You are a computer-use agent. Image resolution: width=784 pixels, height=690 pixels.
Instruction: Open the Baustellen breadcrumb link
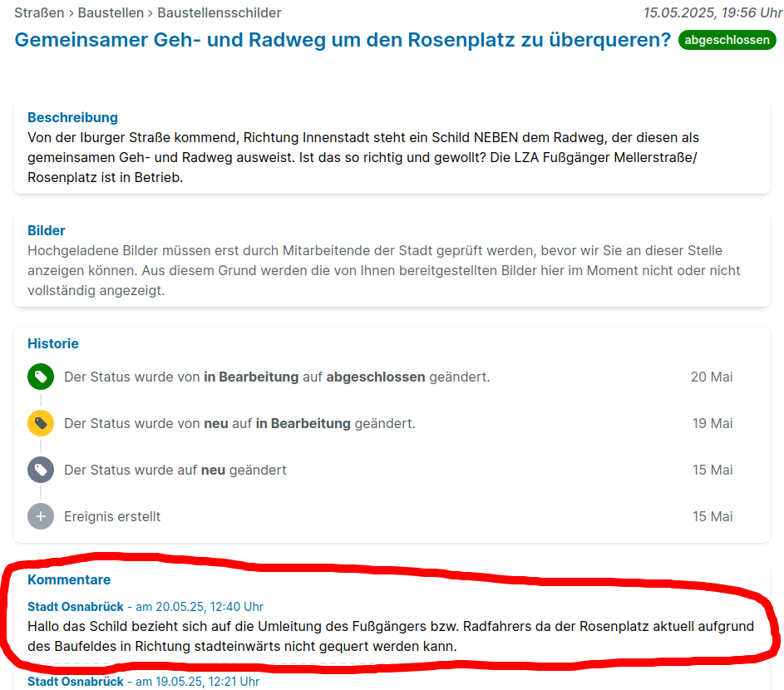tap(111, 13)
